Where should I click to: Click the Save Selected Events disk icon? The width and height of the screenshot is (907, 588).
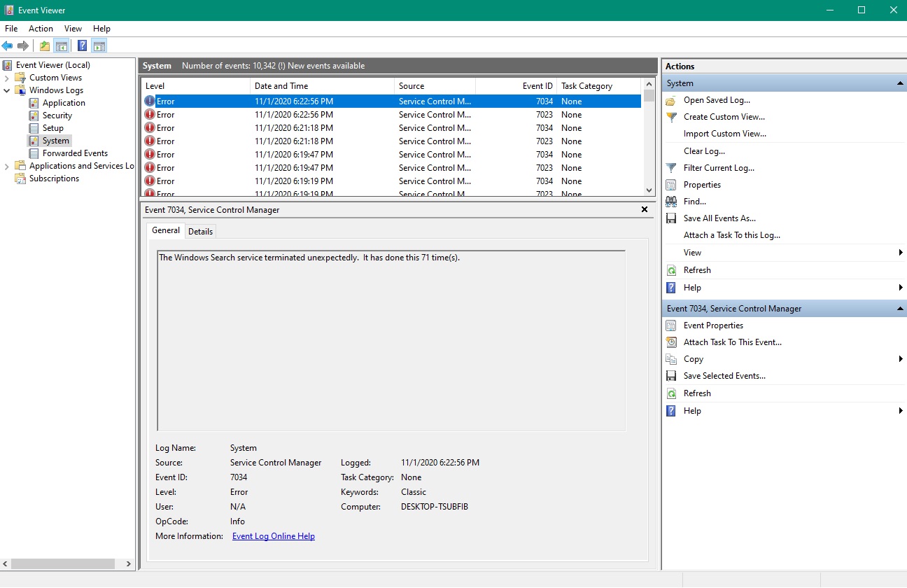[671, 376]
